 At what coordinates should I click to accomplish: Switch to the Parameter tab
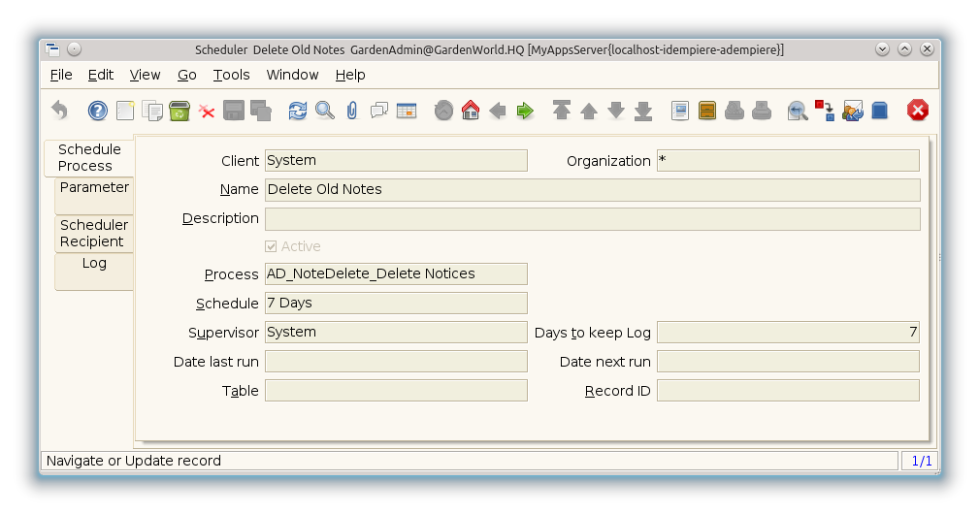point(94,196)
